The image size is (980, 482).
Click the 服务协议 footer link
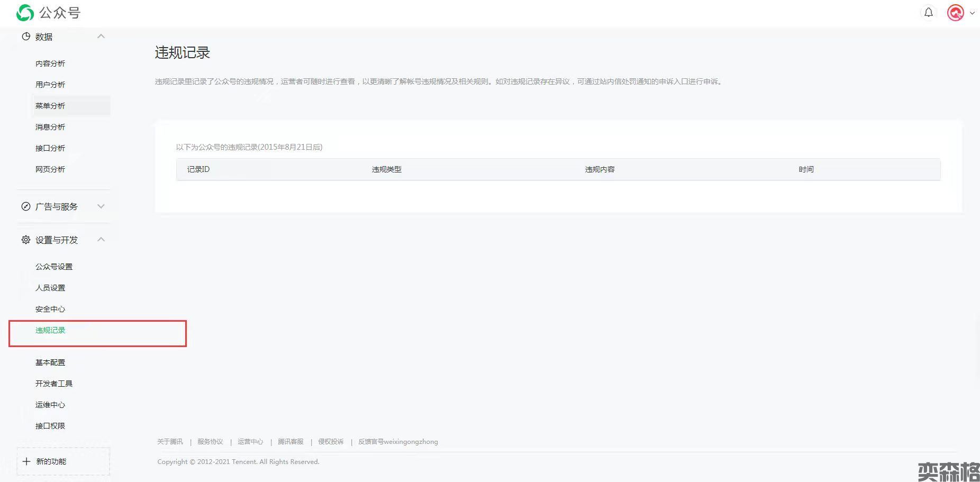point(210,442)
